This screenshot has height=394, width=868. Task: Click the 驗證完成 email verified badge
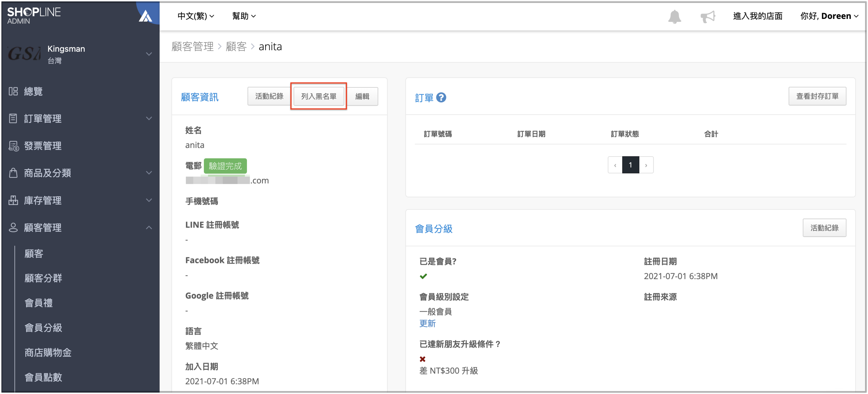point(225,166)
